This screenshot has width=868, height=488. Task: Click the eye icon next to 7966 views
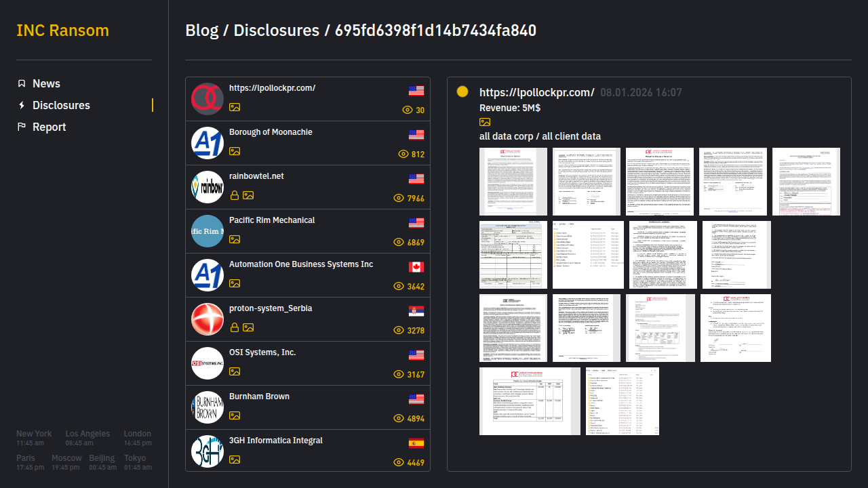(399, 199)
